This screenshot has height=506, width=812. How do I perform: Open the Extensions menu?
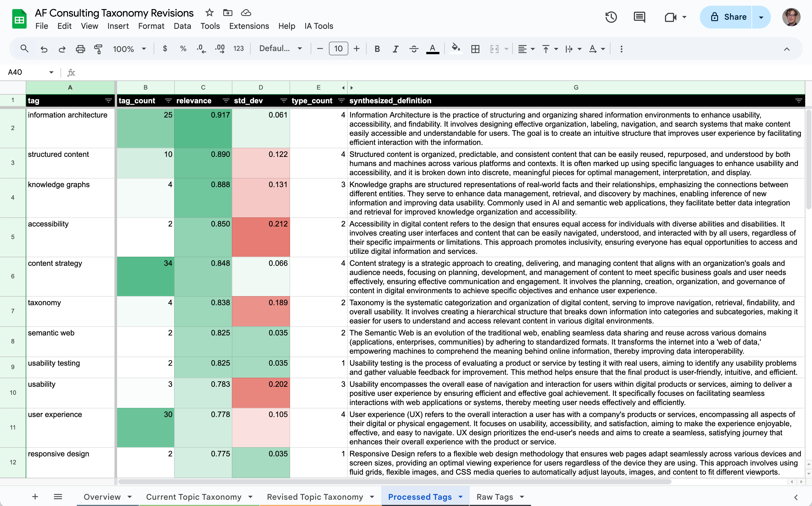tap(249, 26)
